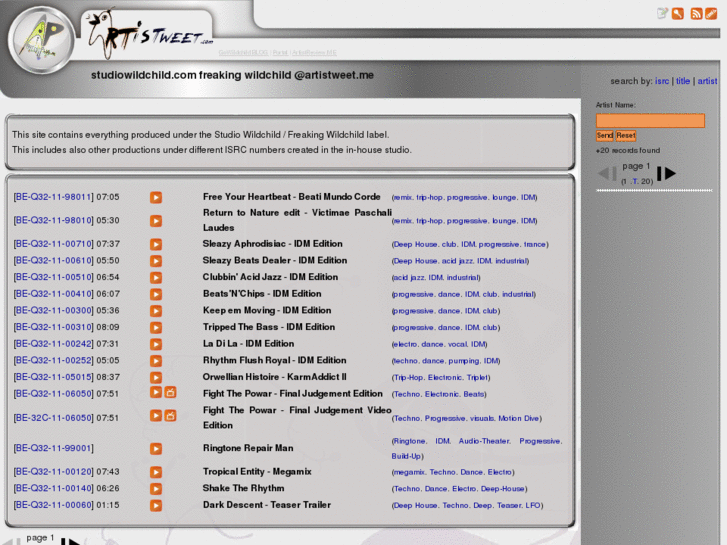Click tags (Techno, Progressive, visuals, Motion Dive)
Viewport: 727px width, 545px height.
tap(466, 418)
